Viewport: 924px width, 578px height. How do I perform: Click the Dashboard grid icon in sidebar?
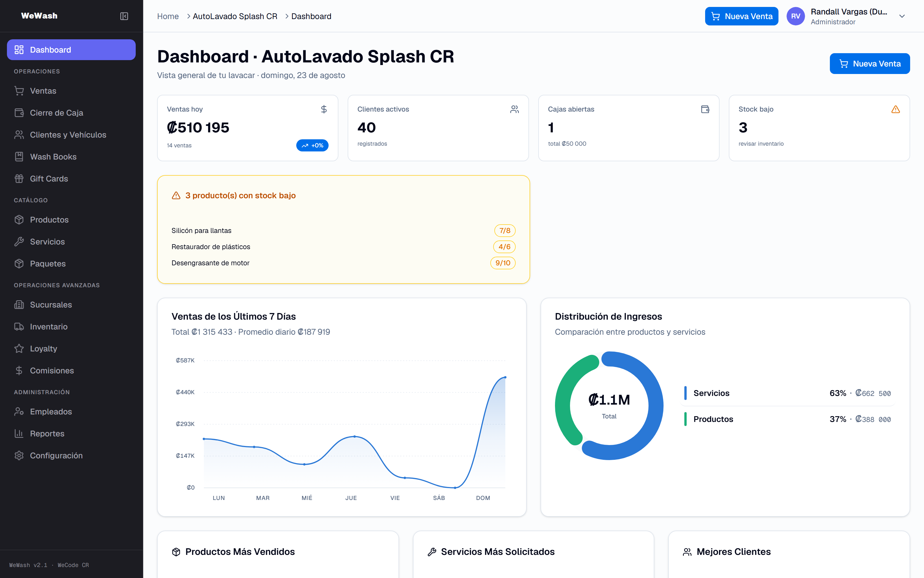[19, 50]
